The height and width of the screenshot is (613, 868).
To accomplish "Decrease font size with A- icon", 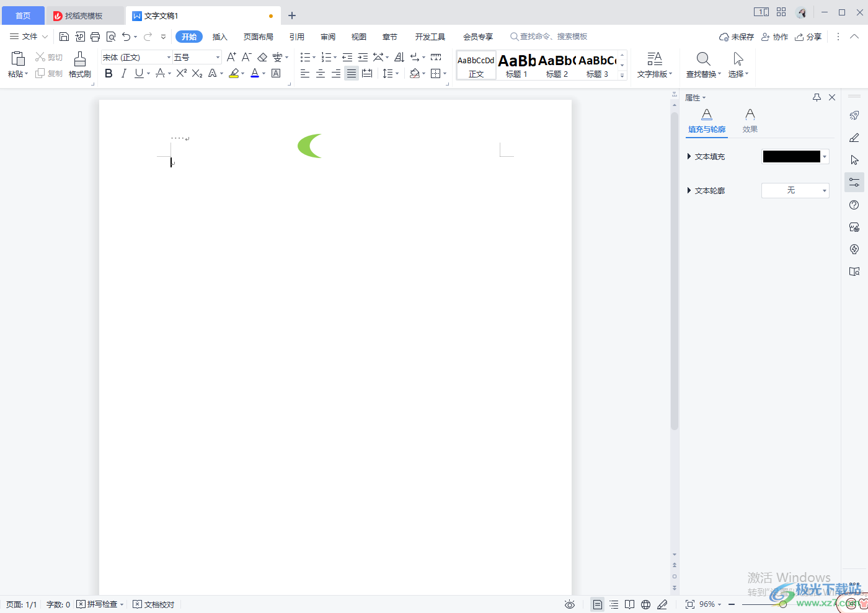I will tap(246, 57).
